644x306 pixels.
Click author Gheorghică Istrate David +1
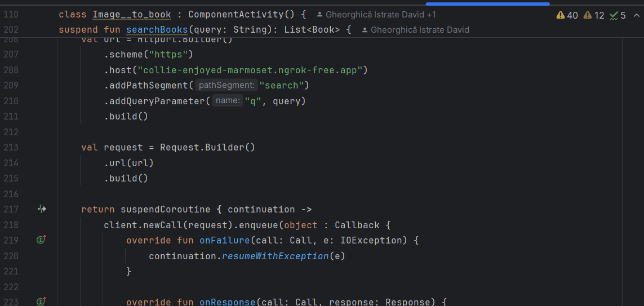point(376,15)
